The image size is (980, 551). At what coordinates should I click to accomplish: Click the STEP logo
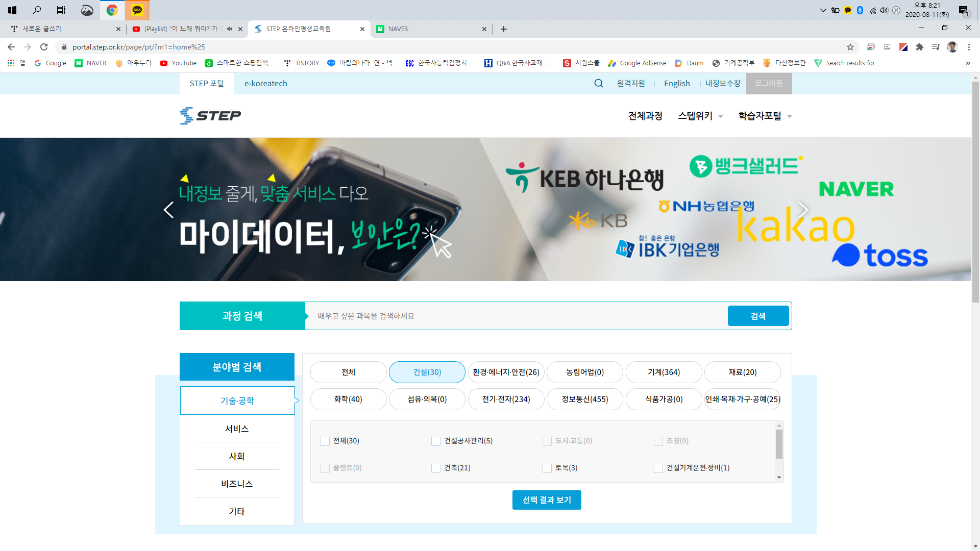[x=210, y=116]
